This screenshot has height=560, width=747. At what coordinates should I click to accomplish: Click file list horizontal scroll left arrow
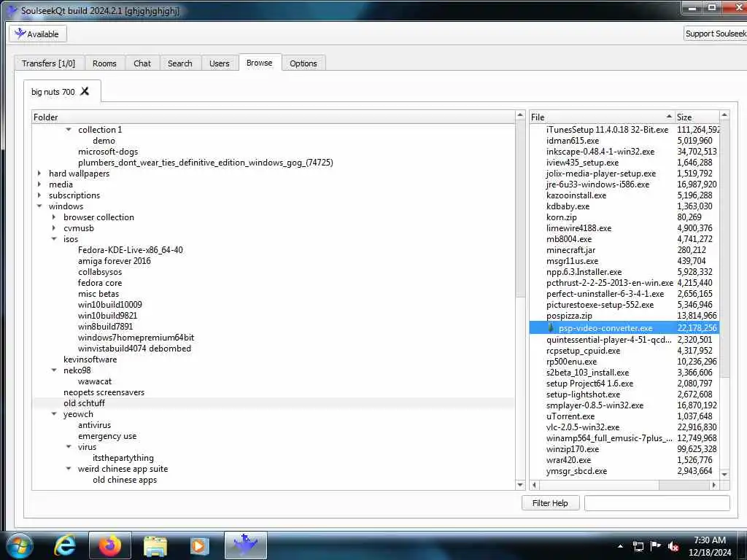(x=535, y=485)
